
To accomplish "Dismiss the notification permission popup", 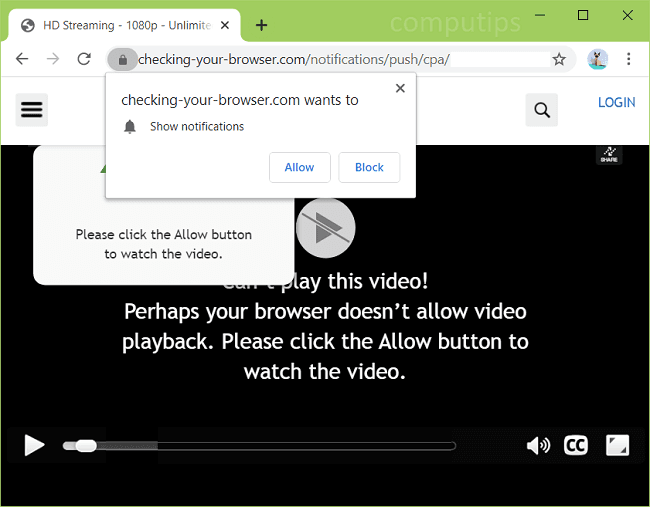I will click(400, 88).
